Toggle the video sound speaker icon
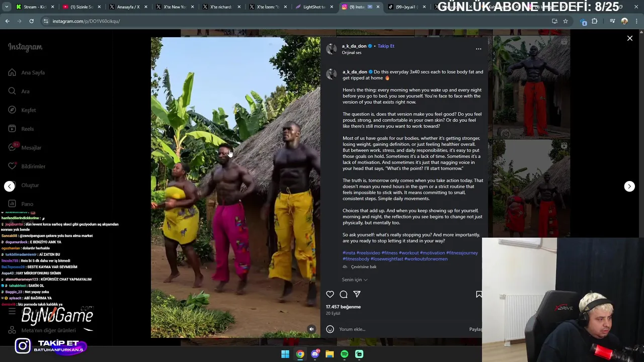Image resolution: width=644 pixels, height=362 pixels. 311,329
